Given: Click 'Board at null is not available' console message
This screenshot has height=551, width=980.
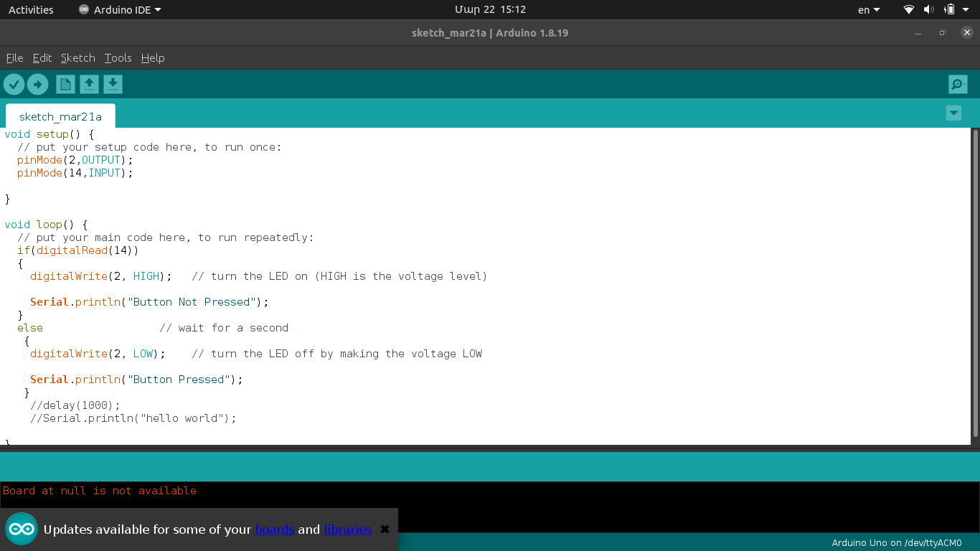Looking at the screenshot, I should [100, 491].
